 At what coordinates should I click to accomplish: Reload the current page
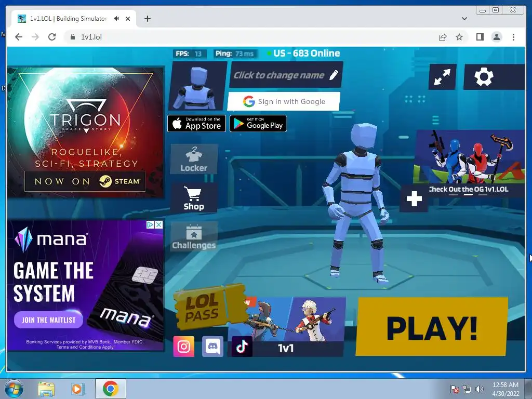pos(52,37)
